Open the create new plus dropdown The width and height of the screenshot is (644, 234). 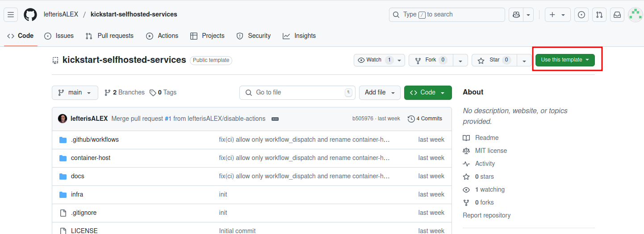557,15
